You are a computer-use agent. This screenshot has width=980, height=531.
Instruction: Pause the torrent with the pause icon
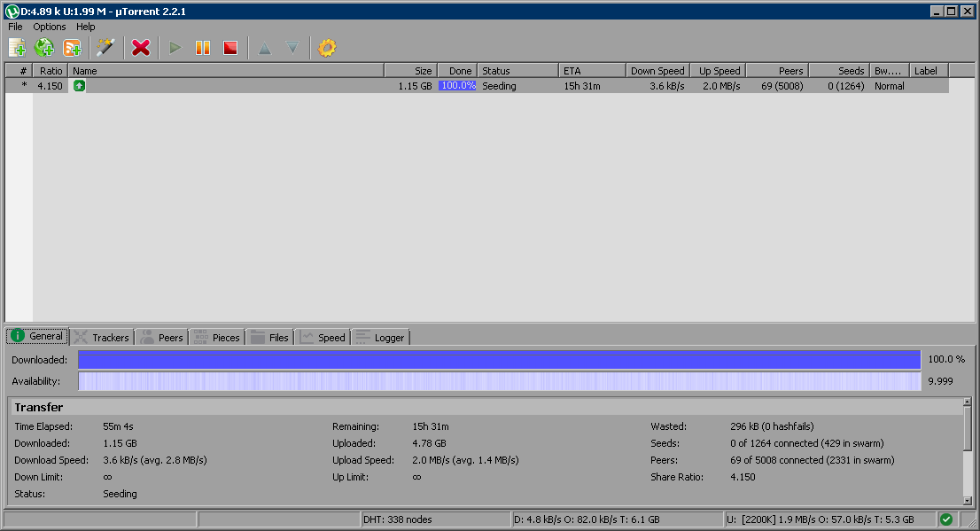203,48
